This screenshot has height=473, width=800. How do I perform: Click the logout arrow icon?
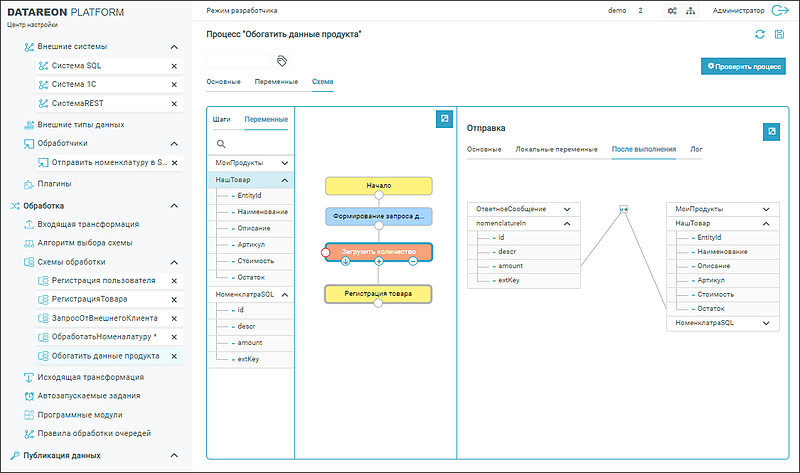[x=780, y=10]
